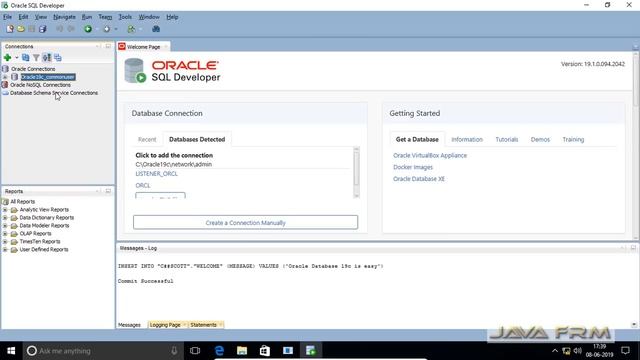This screenshot has height=360, width=640.
Task: Open Microsoft Edge from the taskbar
Action: (219, 351)
